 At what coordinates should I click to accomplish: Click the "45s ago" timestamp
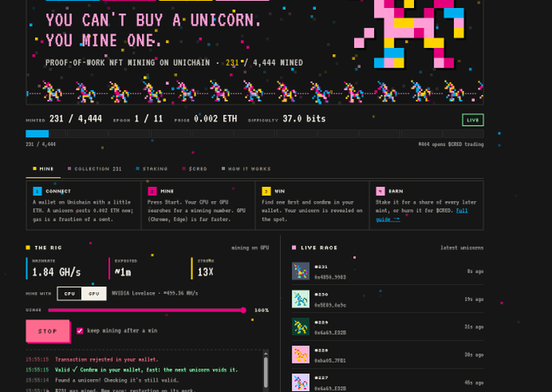474,382
